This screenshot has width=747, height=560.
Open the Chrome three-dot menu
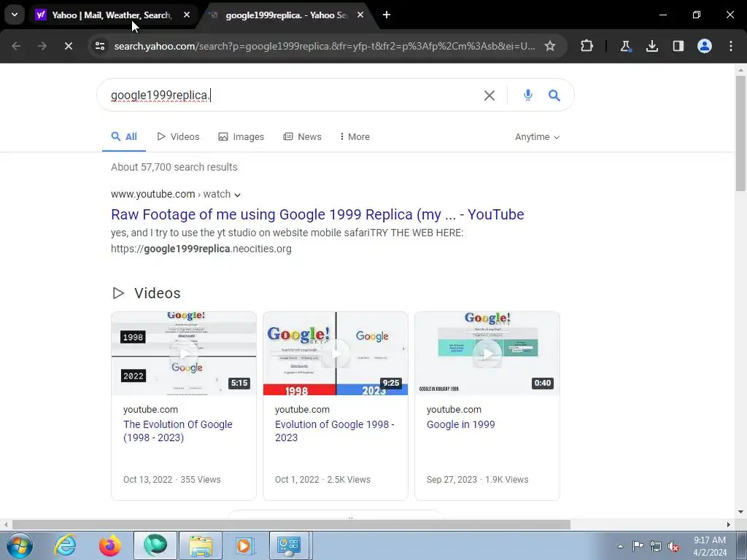tap(731, 46)
